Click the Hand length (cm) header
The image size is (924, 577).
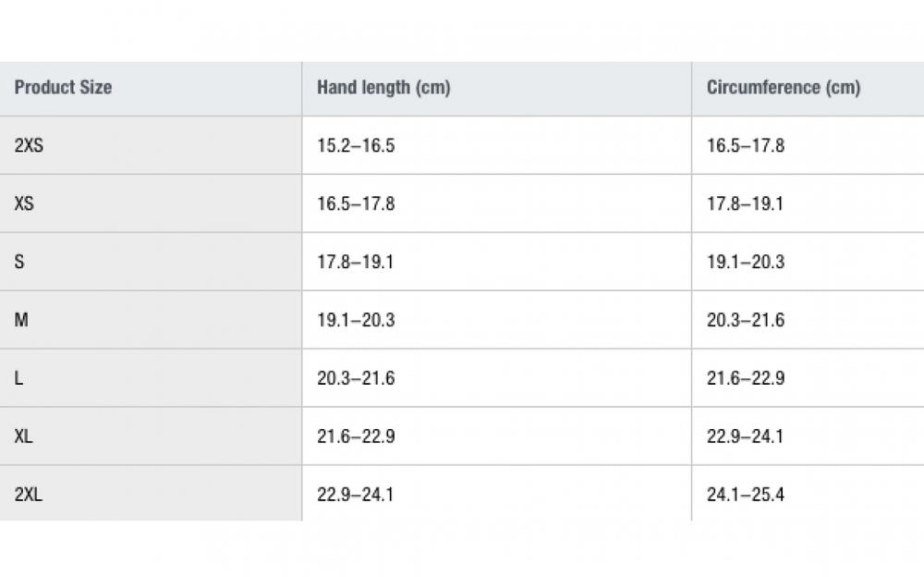point(383,88)
